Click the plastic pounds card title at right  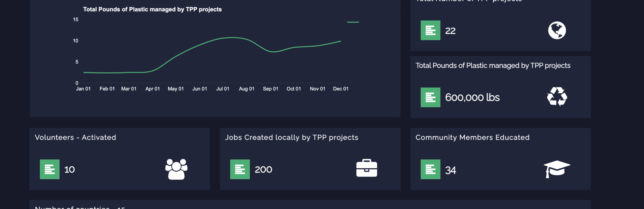(x=493, y=65)
